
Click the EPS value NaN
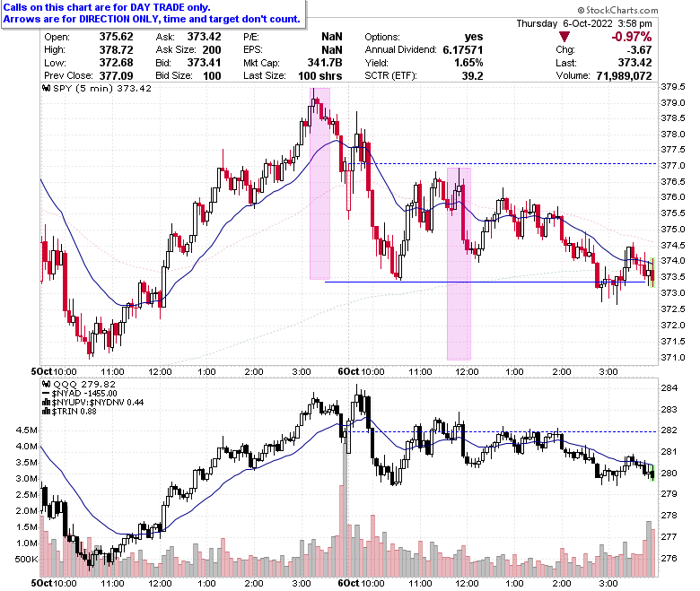[332, 50]
